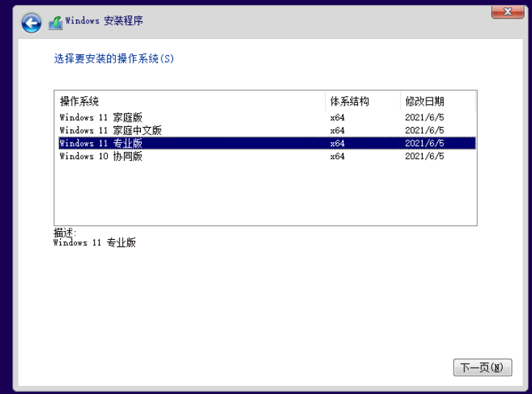The height and width of the screenshot is (394, 532).
Task: Click x64 in the Windows 11 家庭版 row
Action: 338,117
